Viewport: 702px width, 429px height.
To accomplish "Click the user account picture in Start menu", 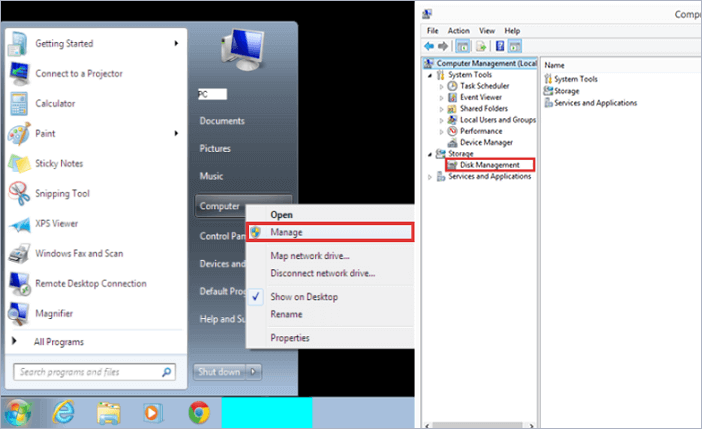I will (242, 49).
